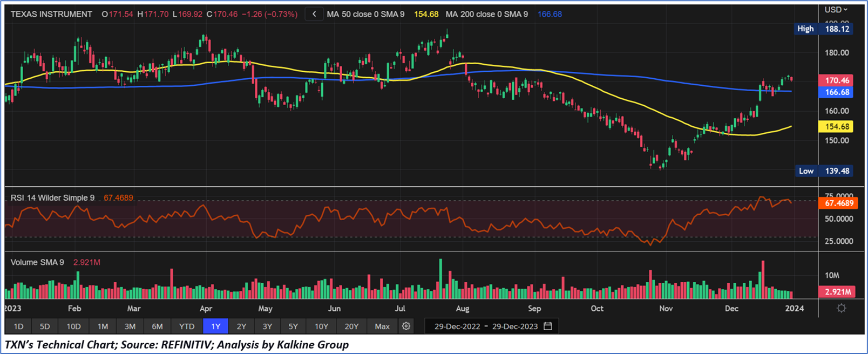Screen dimensions: 868x354
Task: Select the 3M time range
Action: coord(130,326)
